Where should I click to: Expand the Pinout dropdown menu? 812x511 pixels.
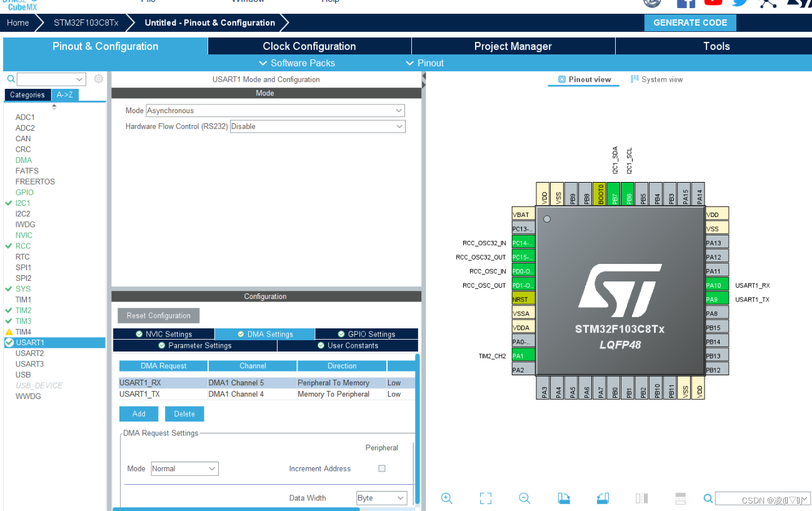coord(425,63)
